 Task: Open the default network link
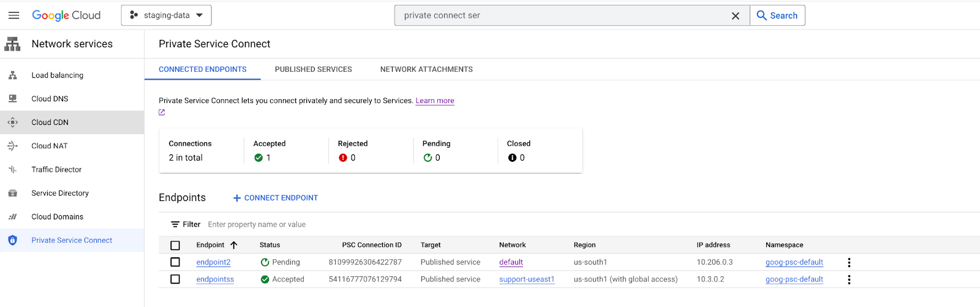click(511, 262)
